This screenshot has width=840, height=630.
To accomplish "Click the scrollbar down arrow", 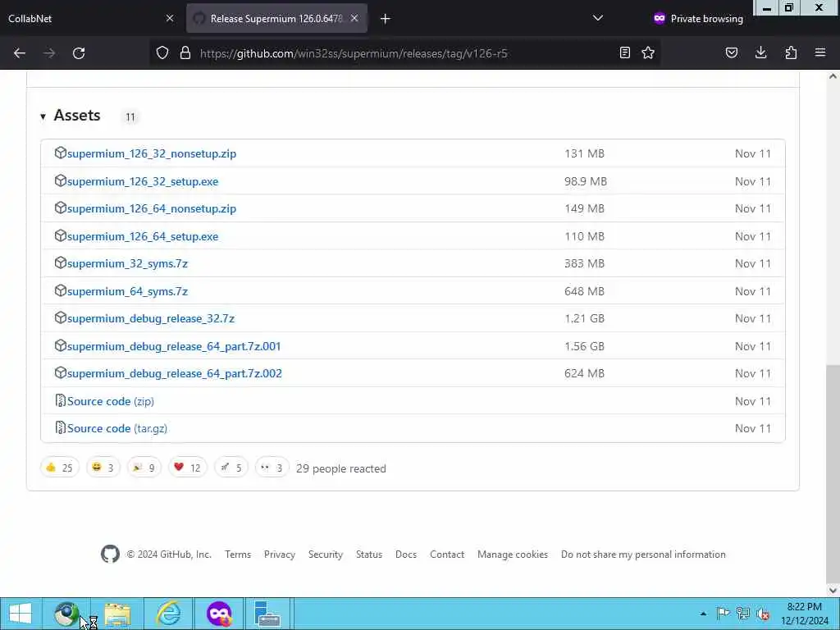I will tap(833, 591).
